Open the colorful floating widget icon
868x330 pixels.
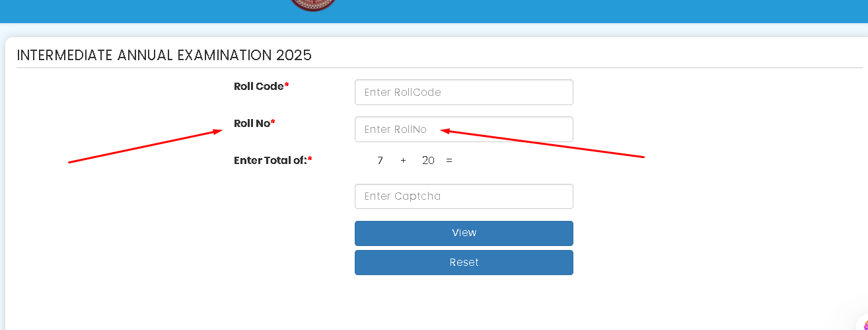(863, 323)
